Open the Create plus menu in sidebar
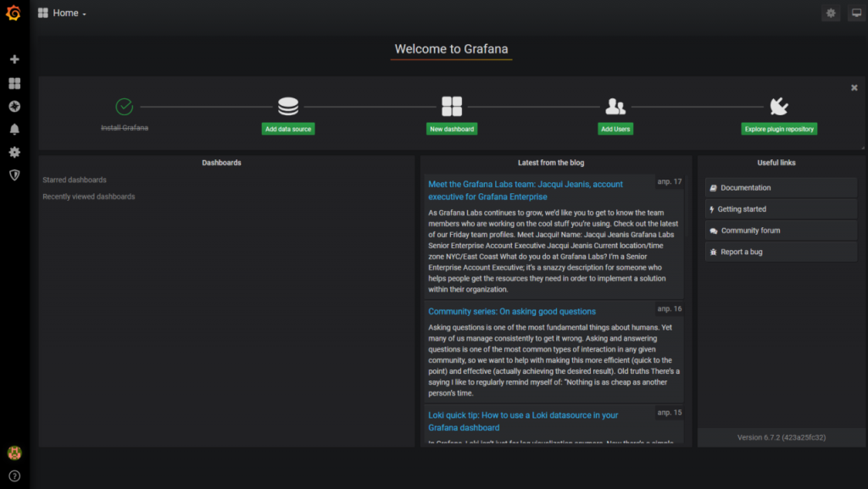868x489 pixels. point(14,59)
